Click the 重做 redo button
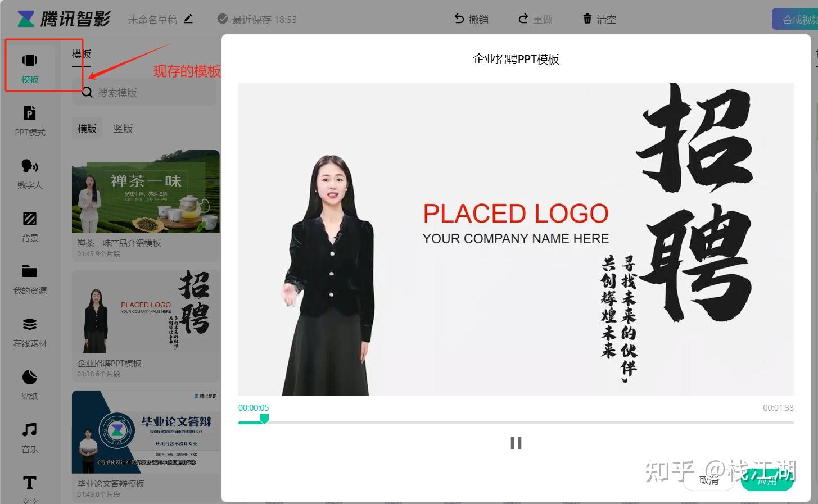This screenshot has height=504, width=818. click(x=535, y=19)
